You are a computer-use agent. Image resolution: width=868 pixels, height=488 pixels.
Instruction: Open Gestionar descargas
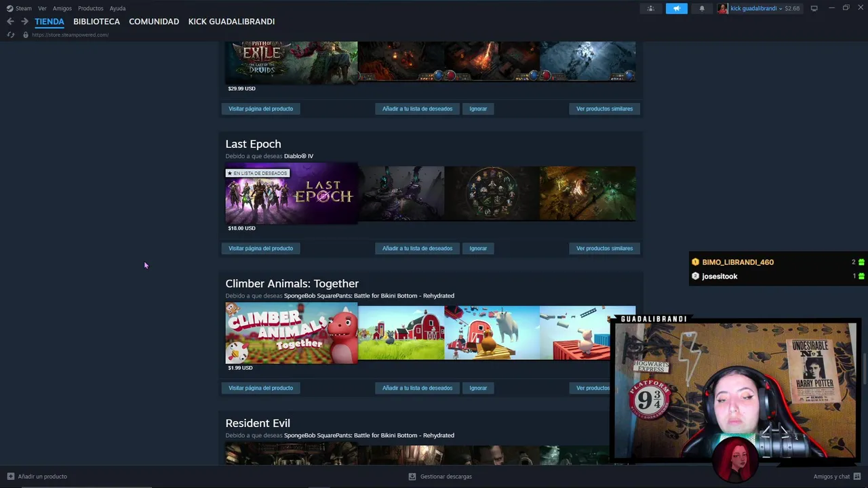pyautogui.click(x=446, y=476)
